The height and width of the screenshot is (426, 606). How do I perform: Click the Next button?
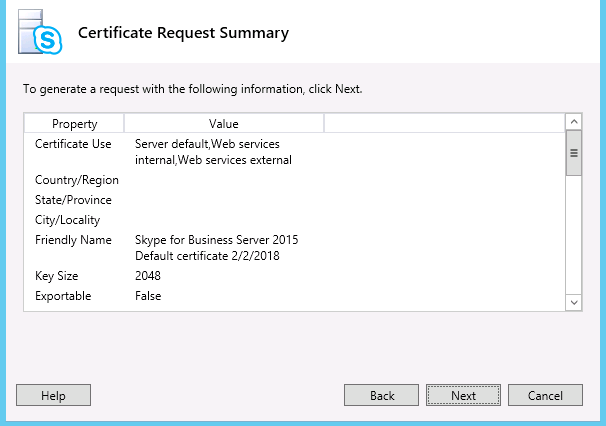point(463,395)
